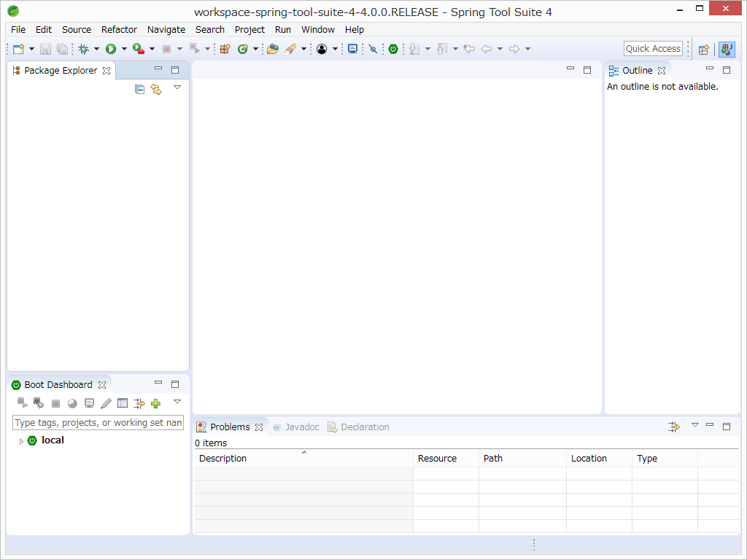747x560 pixels.
Task: Collapse All in Package Explorer
Action: 139,89
